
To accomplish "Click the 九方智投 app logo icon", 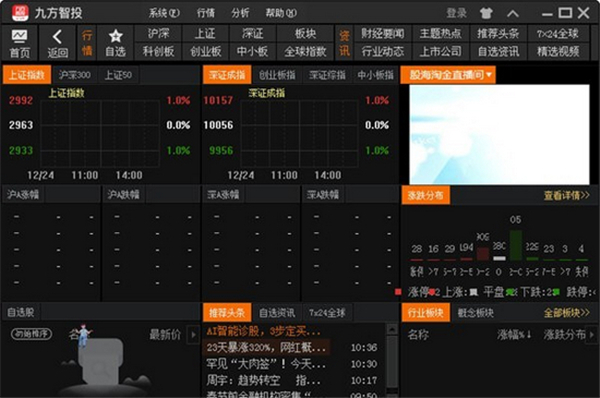I will (x=20, y=13).
